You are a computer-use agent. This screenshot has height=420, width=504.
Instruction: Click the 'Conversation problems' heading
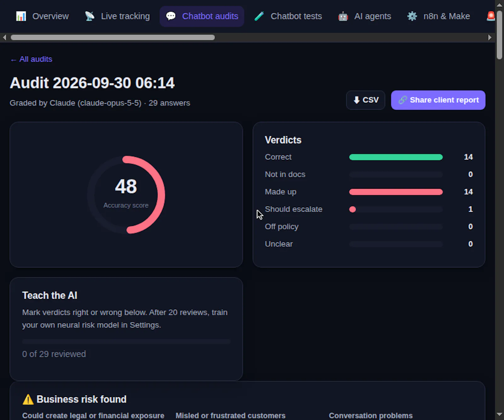click(371, 416)
